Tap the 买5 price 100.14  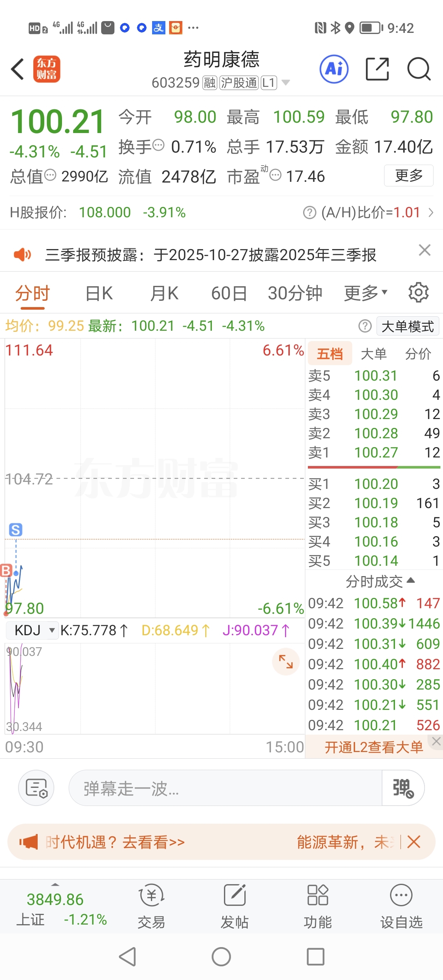[x=376, y=561]
